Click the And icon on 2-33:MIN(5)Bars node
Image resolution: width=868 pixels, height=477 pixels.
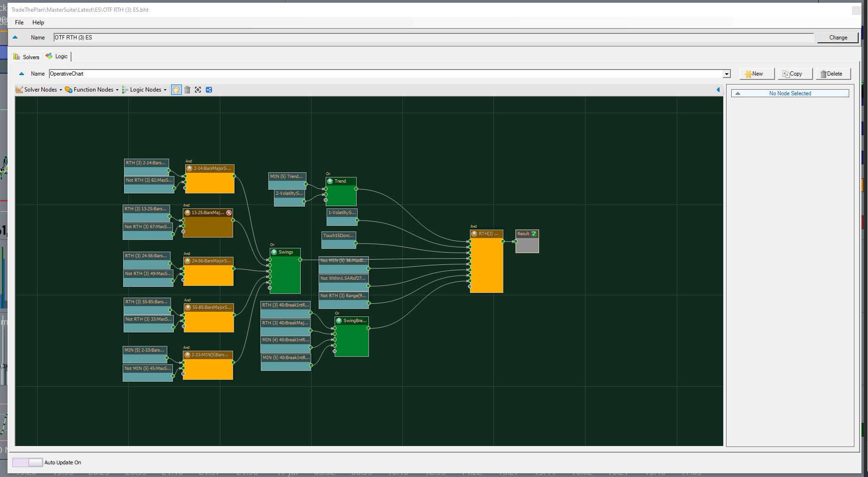pyautogui.click(x=188, y=355)
